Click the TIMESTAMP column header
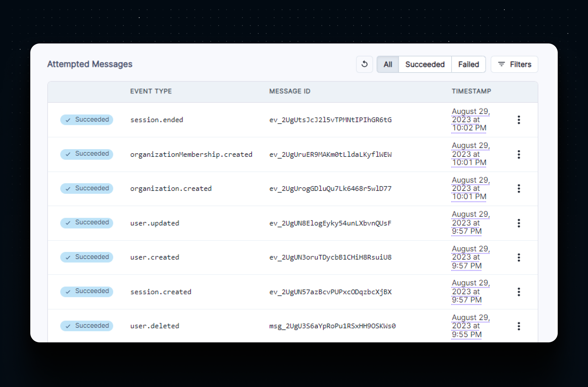Screen dimensions: 588x387 click(x=471, y=91)
